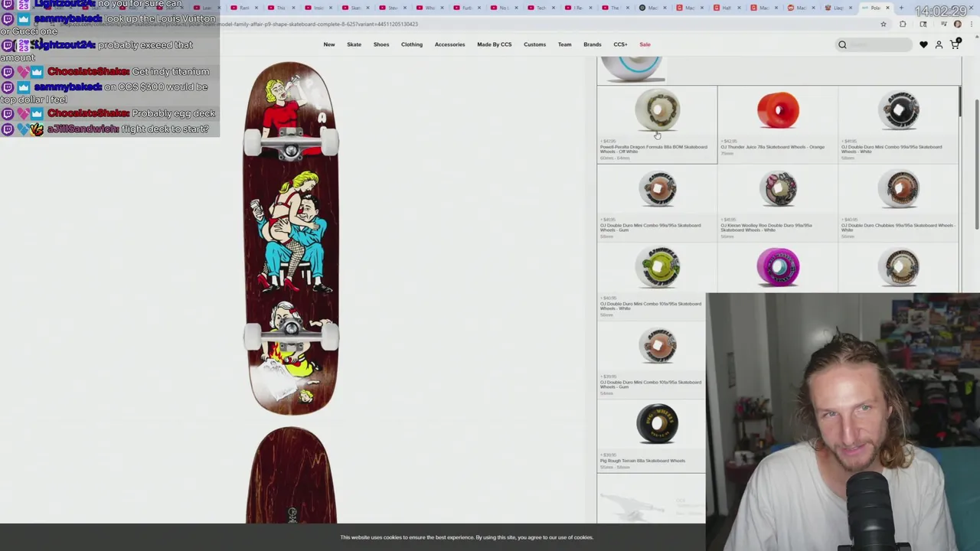Open the Brands menu

pos(593,44)
